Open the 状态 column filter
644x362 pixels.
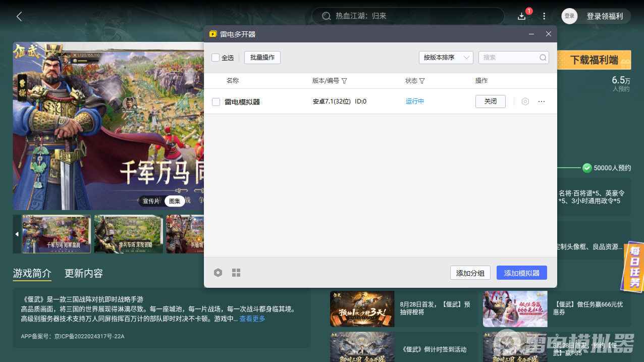pyautogui.click(x=422, y=80)
